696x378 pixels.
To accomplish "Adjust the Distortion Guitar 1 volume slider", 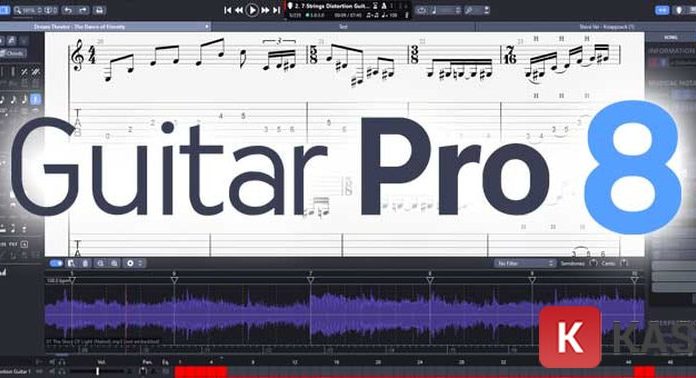I will [98, 371].
